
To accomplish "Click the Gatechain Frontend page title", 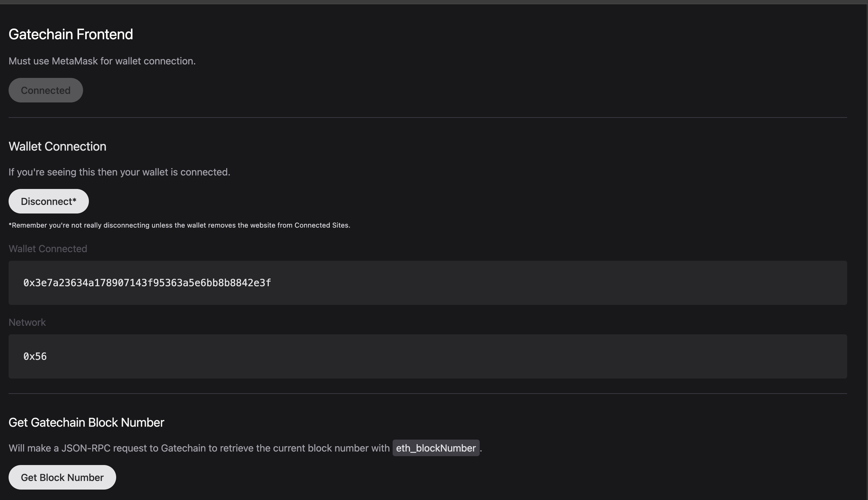I will 71,34.
